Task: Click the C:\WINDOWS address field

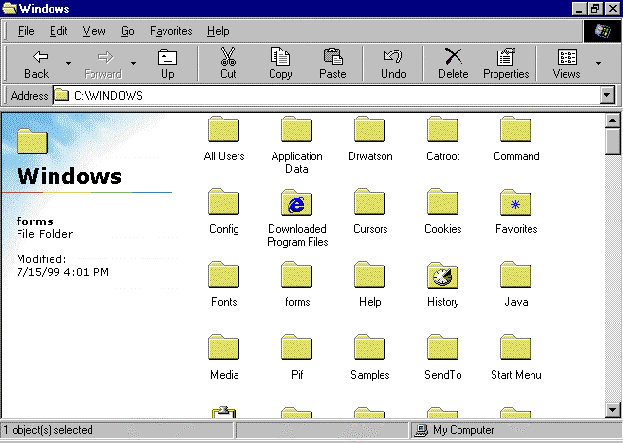Action: tap(330, 96)
